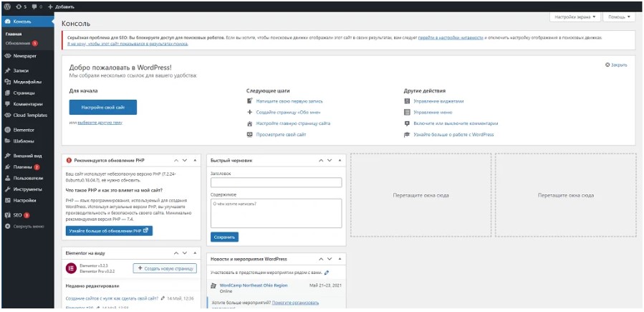The width and height of the screenshot is (644, 312).
Task: Click Узнайте больше об обновлении PHP button
Action: pyautogui.click(x=110, y=231)
